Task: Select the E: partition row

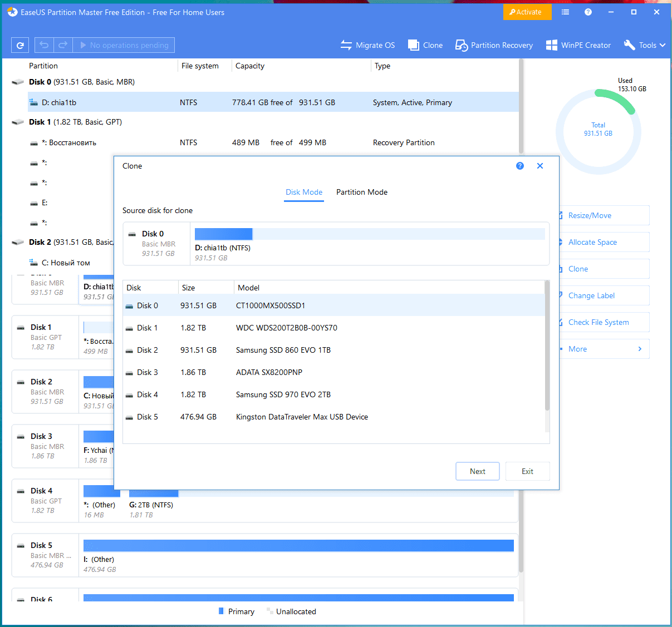Action: click(71, 203)
